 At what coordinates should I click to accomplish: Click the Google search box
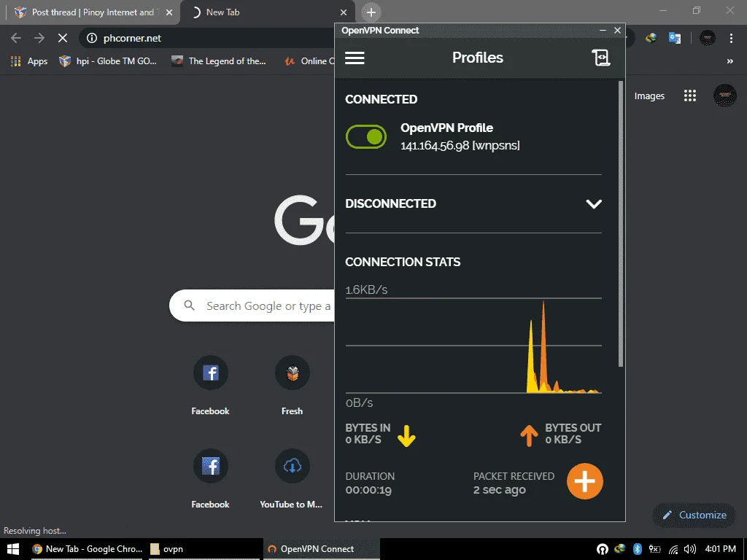(252, 306)
